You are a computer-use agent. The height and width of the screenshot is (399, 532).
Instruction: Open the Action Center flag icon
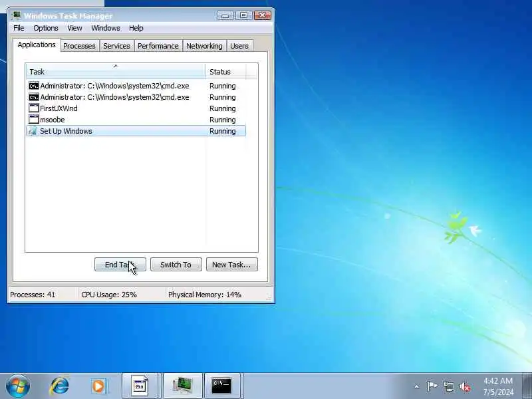tap(432, 386)
